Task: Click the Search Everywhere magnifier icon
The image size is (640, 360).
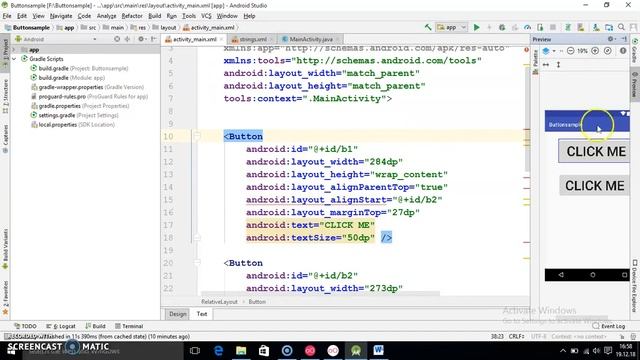Action: click(x=622, y=27)
